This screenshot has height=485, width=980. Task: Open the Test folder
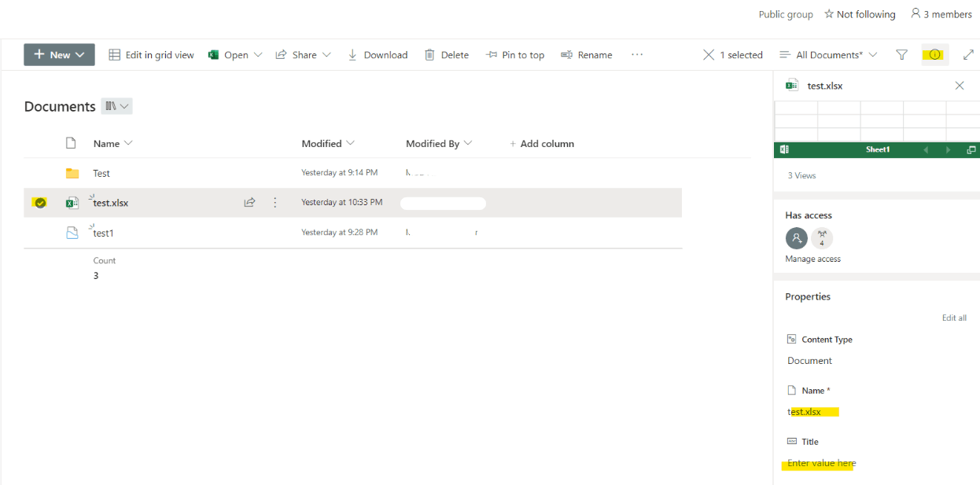pyautogui.click(x=101, y=174)
